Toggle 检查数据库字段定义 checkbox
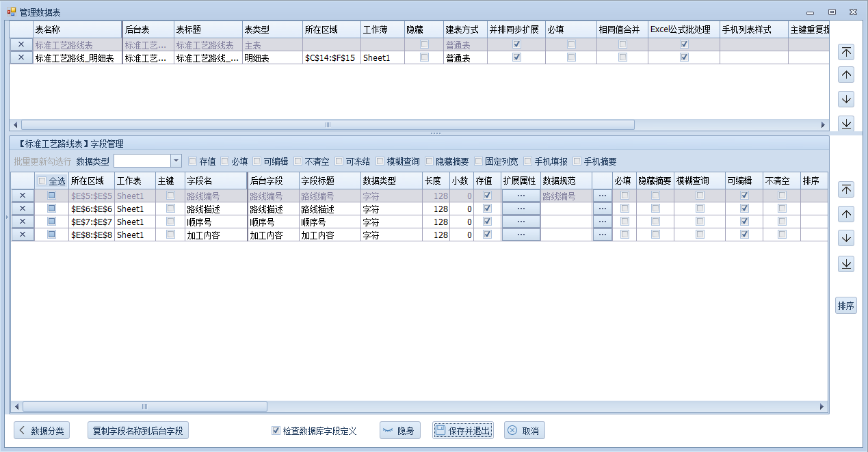This screenshot has width=868, height=452. (276, 431)
